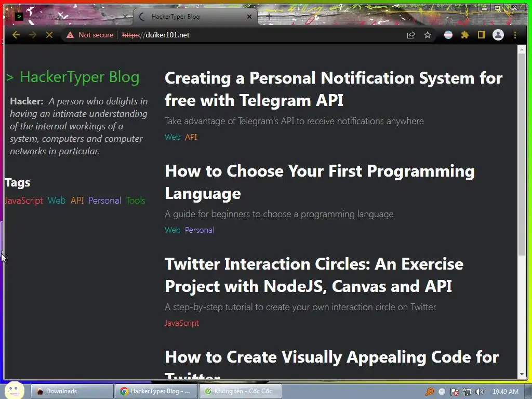
Task: Close the first Hacker Typer tab
Action: coord(125,17)
